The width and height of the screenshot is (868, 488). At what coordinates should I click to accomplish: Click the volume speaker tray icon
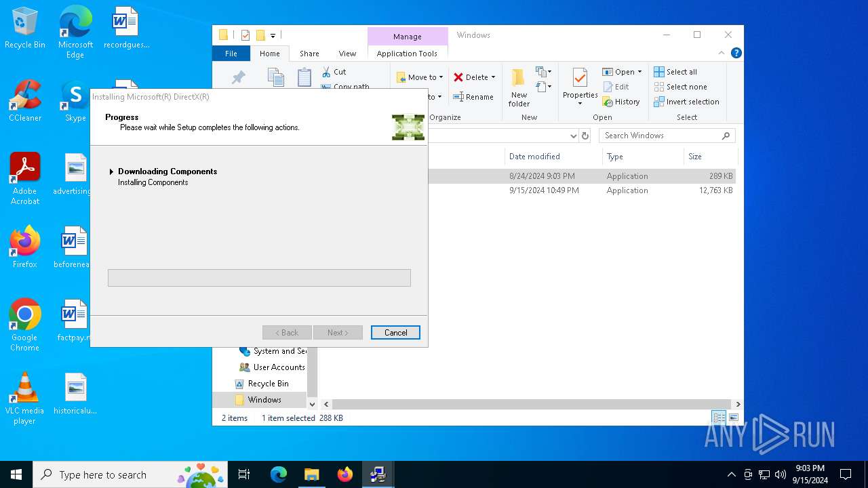[781, 474]
